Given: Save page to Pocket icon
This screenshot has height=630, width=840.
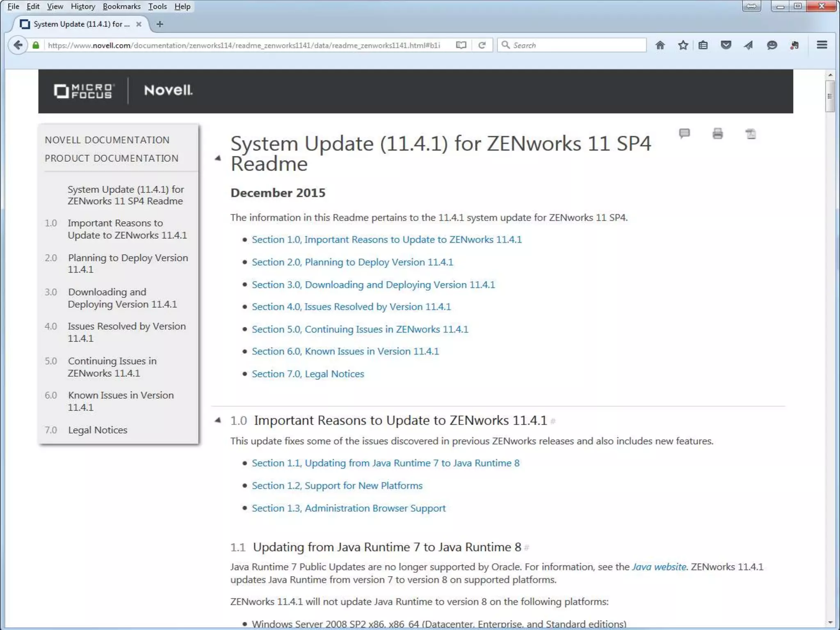Looking at the screenshot, I should (x=726, y=45).
